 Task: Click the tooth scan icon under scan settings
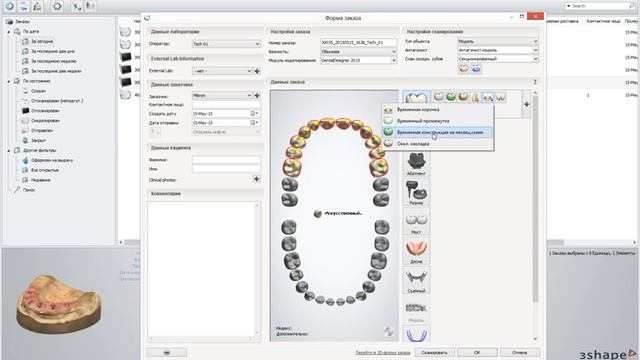[x=464, y=69]
